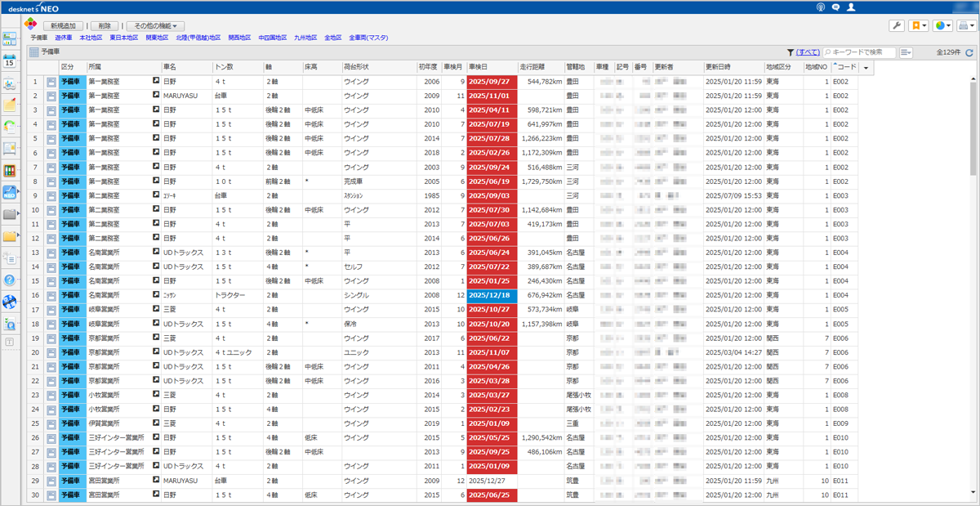Click the blue 2025/12/18 inspection date cell
The width and height of the screenshot is (980, 506).
point(492,294)
